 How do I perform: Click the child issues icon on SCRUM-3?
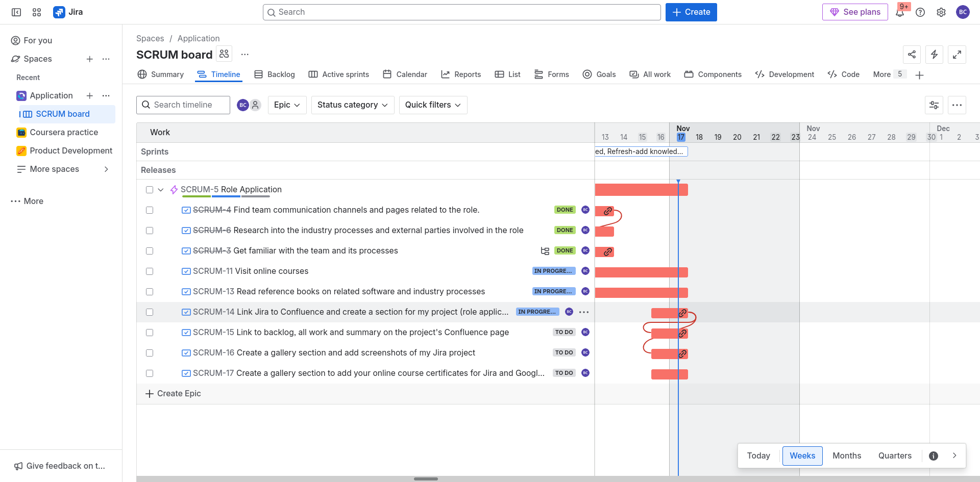545,251
